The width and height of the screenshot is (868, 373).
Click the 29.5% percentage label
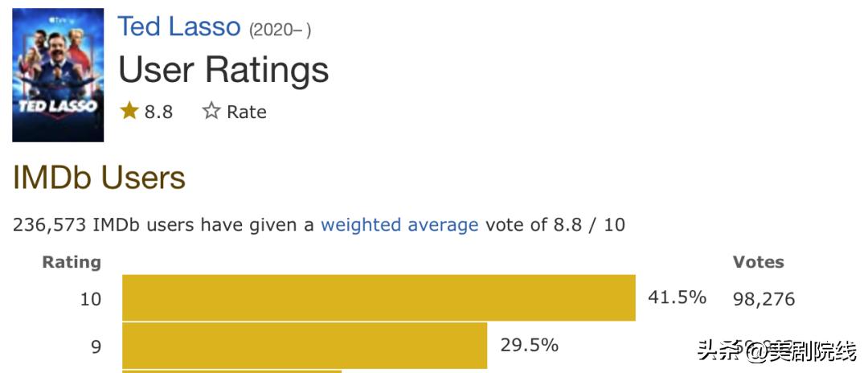tap(529, 345)
